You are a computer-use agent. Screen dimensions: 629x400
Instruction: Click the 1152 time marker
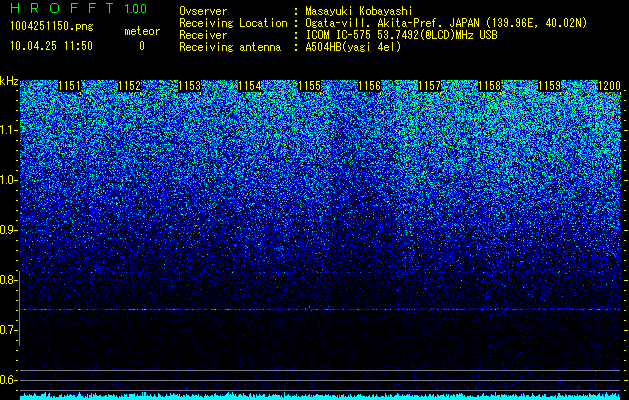[x=130, y=86]
